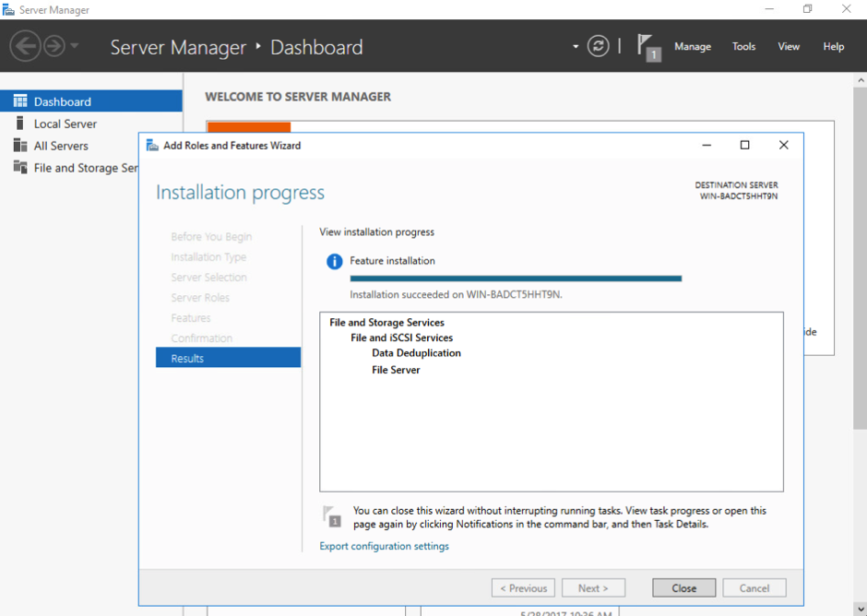Click the Server Manager back arrow

25,46
